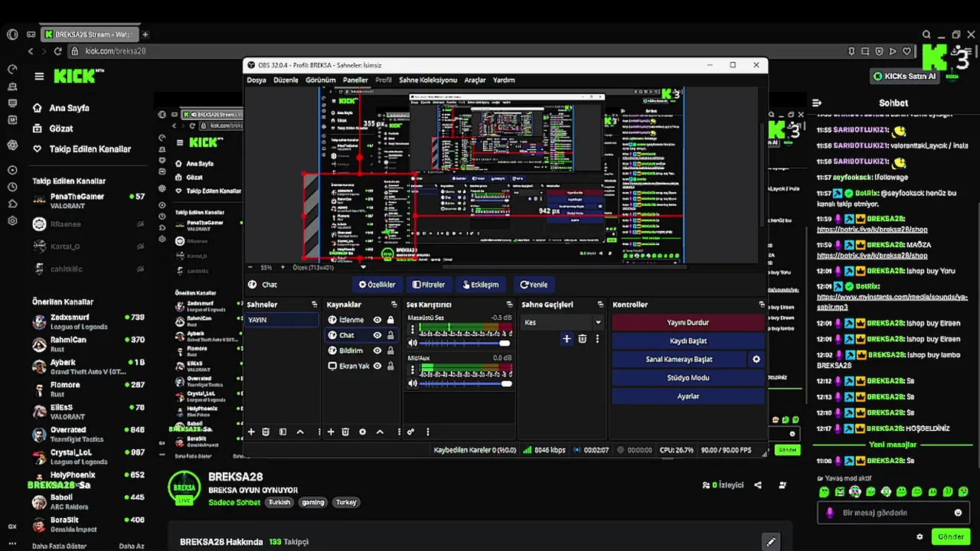
Task: Toggle lock on Bildirim source
Action: click(x=390, y=350)
